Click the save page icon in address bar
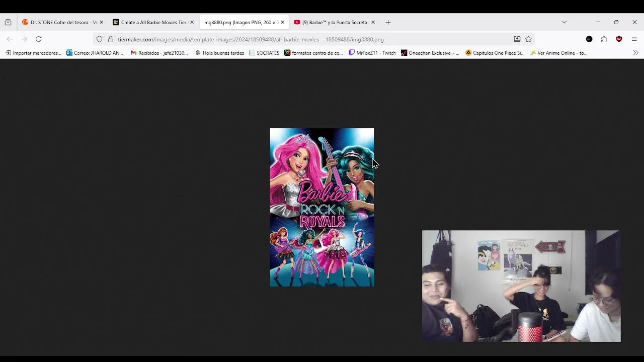The height and width of the screenshot is (362, 644). pyautogui.click(x=517, y=39)
